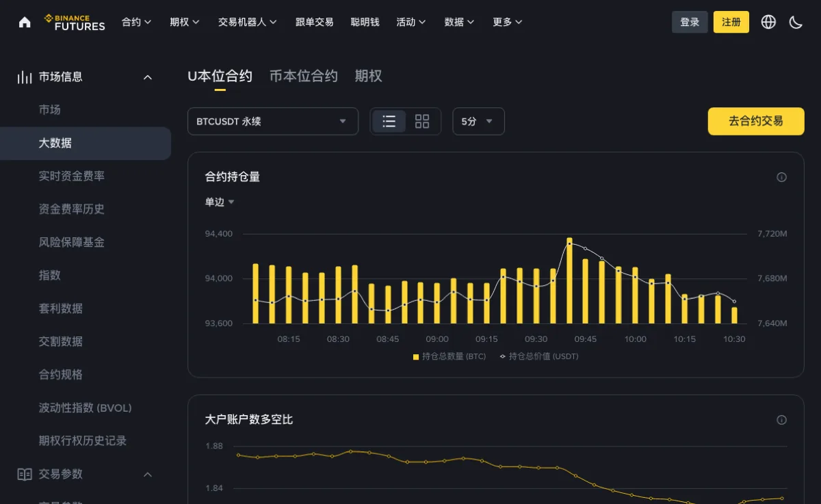Image resolution: width=821 pixels, height=504 pixels.
Task: Open the 期权 dropdown menu
Action: pos(185,22)
